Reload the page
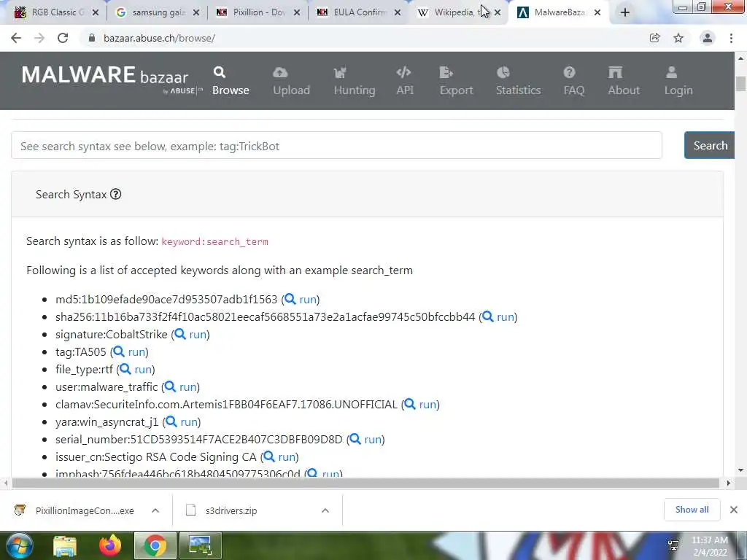Image resolution: width=747 pixels, height=560 pixels. click(x=63, y=38)
